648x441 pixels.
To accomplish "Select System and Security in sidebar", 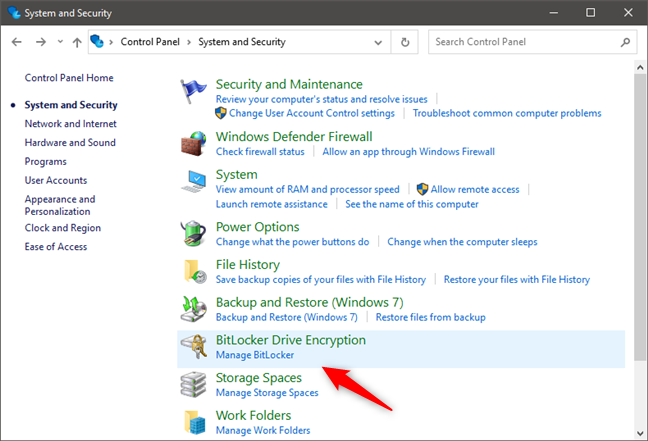I will (x=71, y=105).
